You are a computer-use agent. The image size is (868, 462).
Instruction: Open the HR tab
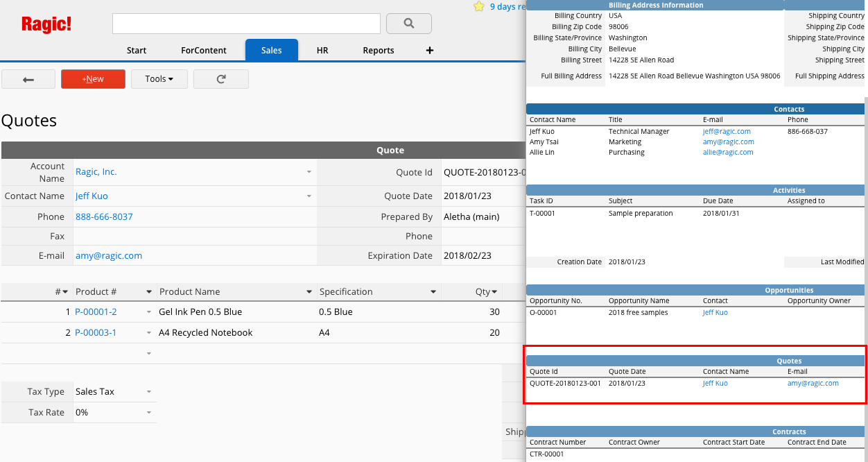[x=322, y=50]
